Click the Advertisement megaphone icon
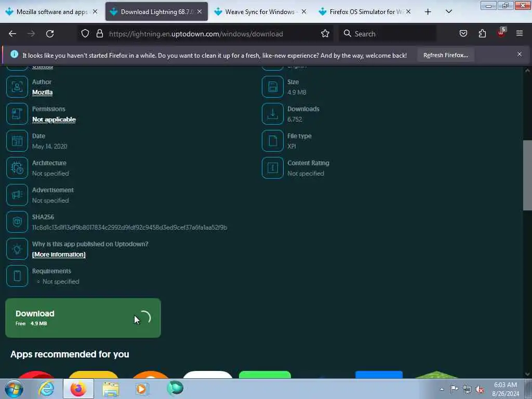Screen dimensions: 532x399 point(17,195)
